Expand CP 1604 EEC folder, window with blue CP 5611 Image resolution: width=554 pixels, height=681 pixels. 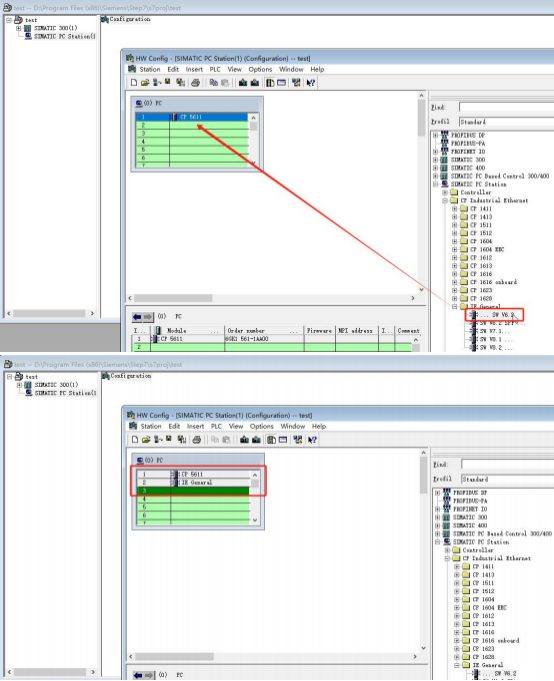[x=455, y=250]
